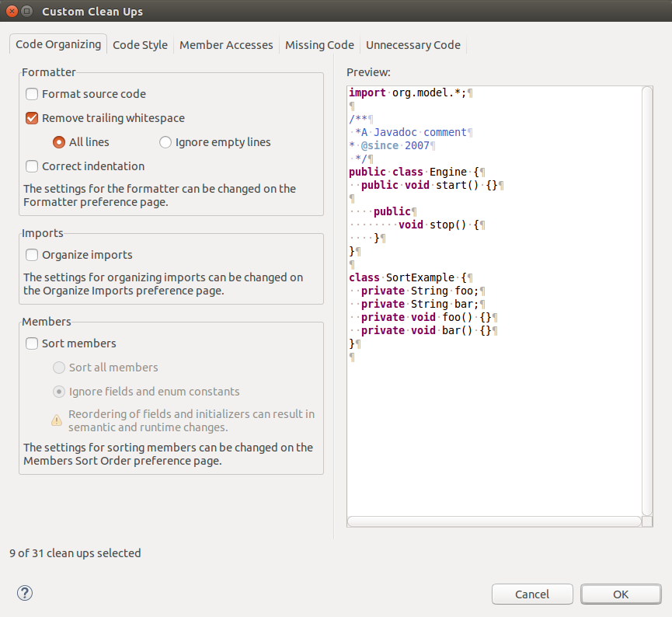Viewport: 672px width, 617px height.
Task: Uncheck Remove trailing whitespace
Action: [32, 118]
